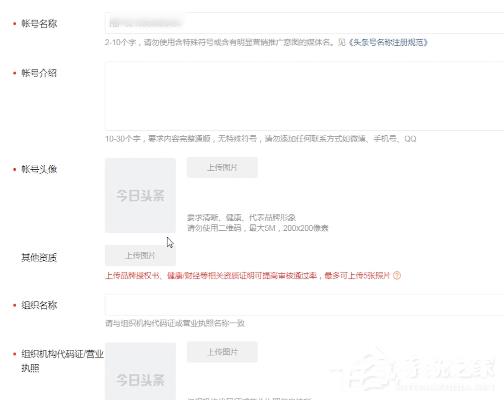Click the 帐号介绍 field label
This screenshot has height=400, width=504.
tap(39, 73)
